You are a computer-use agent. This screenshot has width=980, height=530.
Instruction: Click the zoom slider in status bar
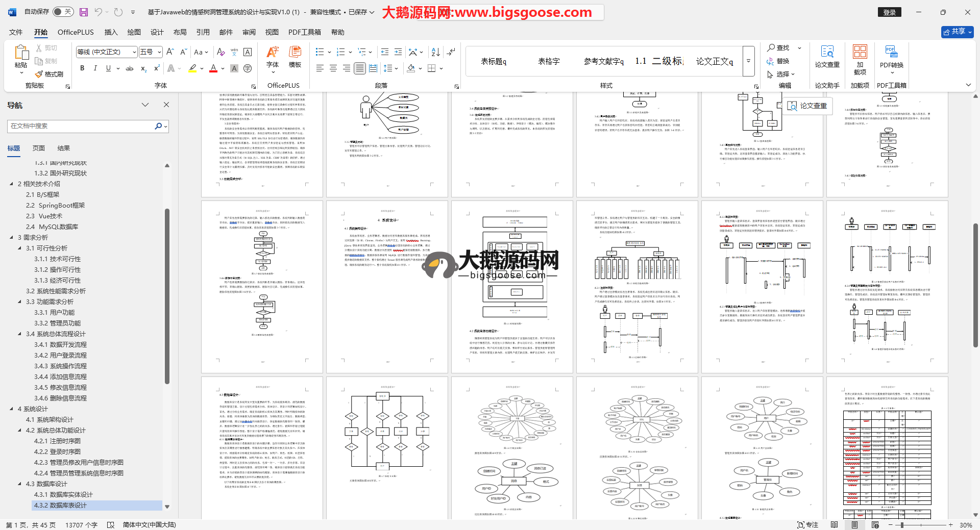pyautogui.click(x=902, y=525)
